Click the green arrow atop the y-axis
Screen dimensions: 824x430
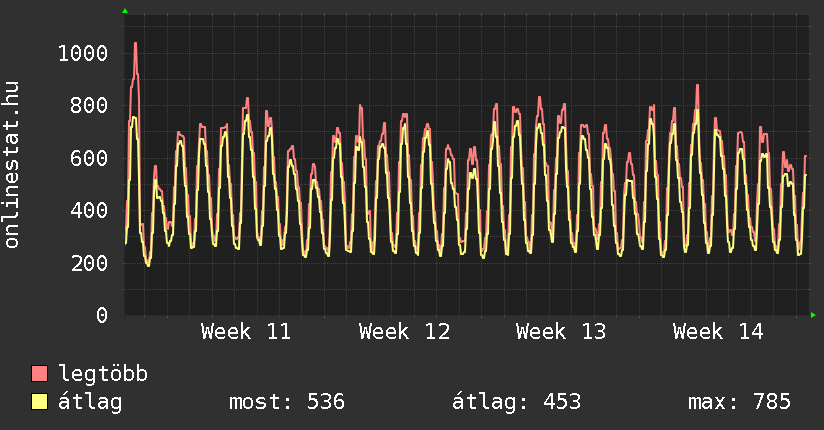(x=124, y=11)
